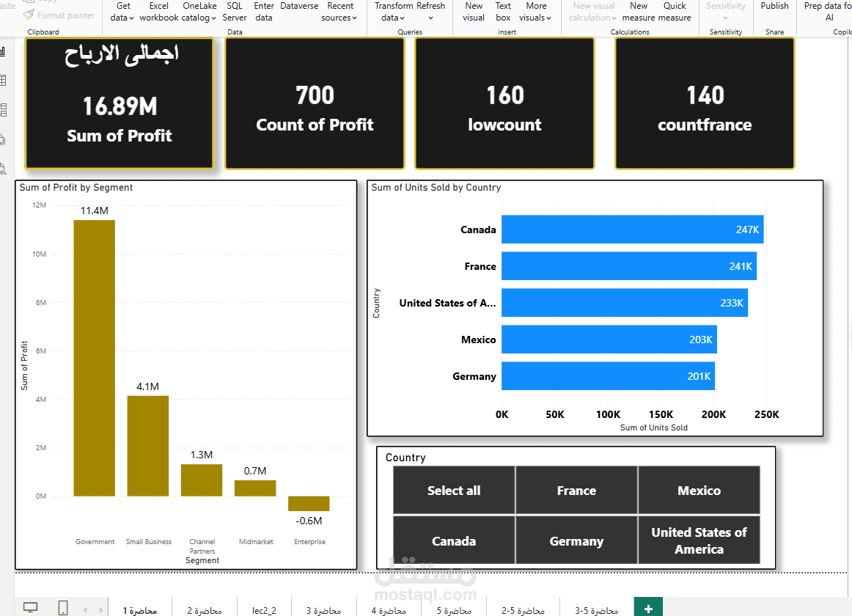Switch to desktop layout view icon
Screen dimensions: 852x616
tap(31, 607)
